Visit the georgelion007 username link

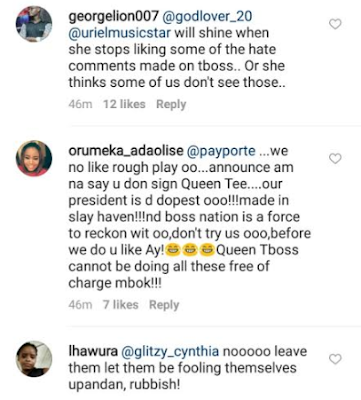click(113, 17)
